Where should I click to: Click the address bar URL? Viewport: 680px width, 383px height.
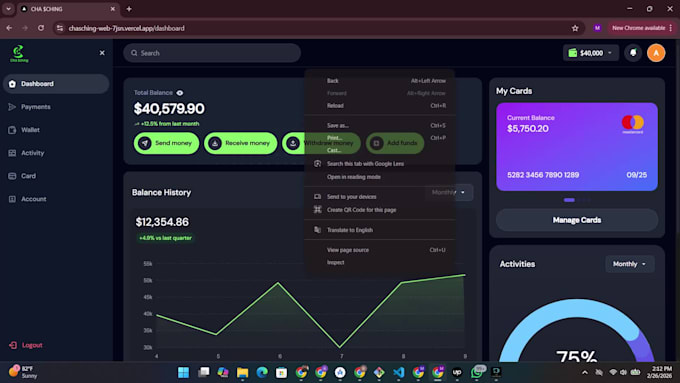pos(126,28)
